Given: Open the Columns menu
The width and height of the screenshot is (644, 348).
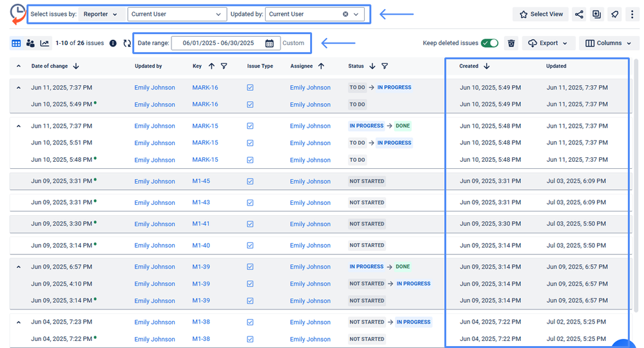Looking at the screenshot, I should (608, 43).
